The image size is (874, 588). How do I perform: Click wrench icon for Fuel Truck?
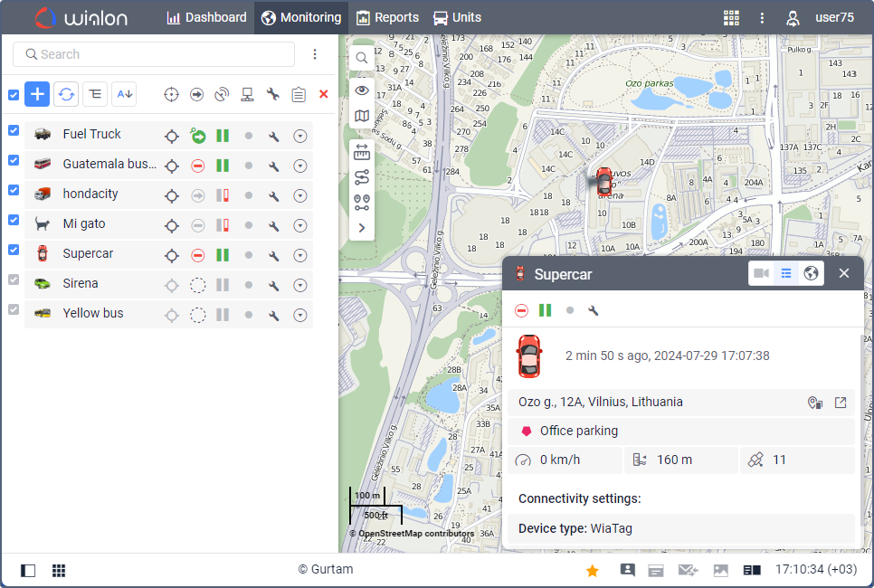pos(274,137)
